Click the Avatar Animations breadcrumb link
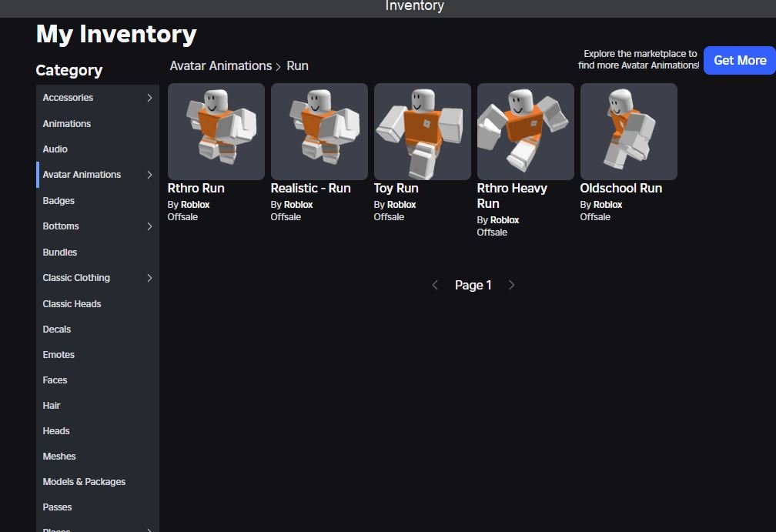The height and width of the screenshot is (532, 776). point(221,66)
